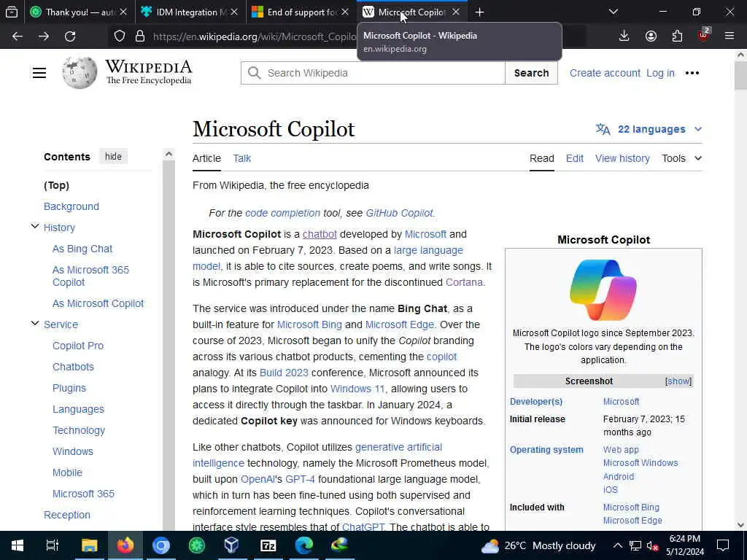Go forward with the browser forward arrow

tap(44, 36)
